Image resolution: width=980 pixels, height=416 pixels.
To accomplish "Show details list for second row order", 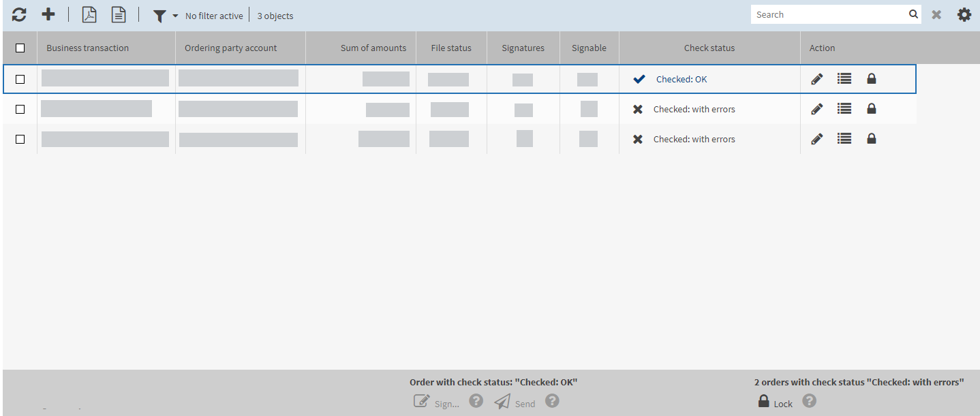I will pos(844,109).
